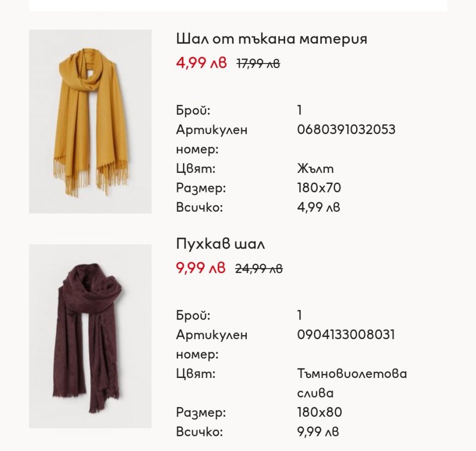Click the crossed-out 17,99 лв price
The height and width of the screenshot is (451, 476).
tap(258, 63)
